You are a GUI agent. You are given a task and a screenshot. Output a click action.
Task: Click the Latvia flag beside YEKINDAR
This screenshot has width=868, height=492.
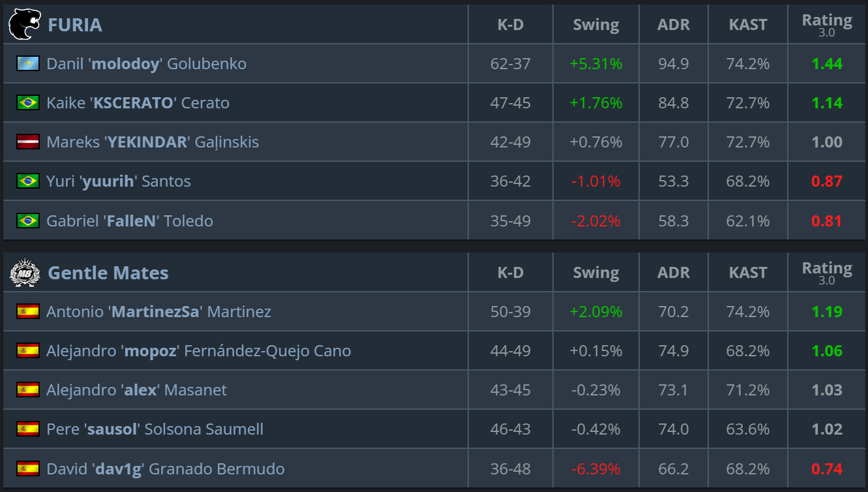pos(28,142)
